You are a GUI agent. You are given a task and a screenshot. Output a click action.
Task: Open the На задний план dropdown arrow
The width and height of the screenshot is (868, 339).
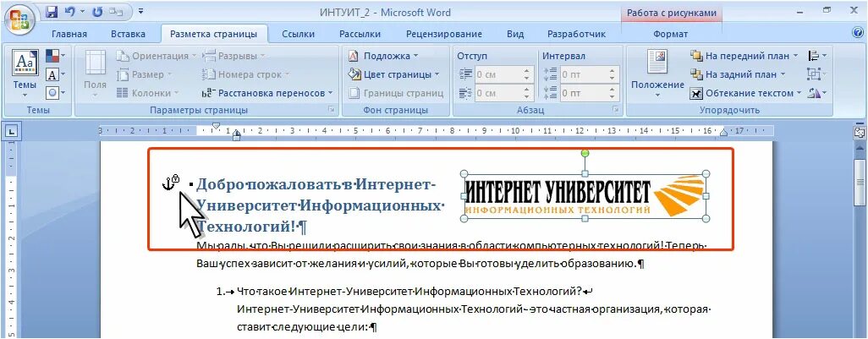tap(783, 74)
